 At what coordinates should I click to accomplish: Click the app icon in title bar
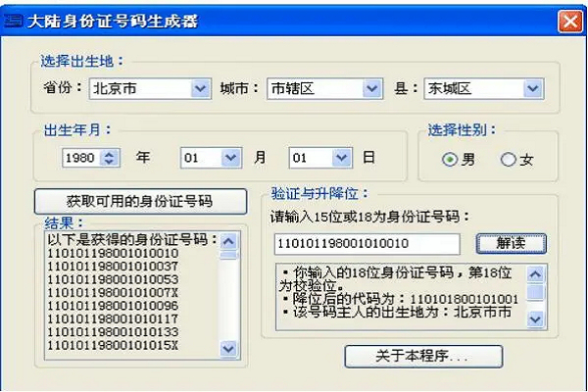coord(14,20)
